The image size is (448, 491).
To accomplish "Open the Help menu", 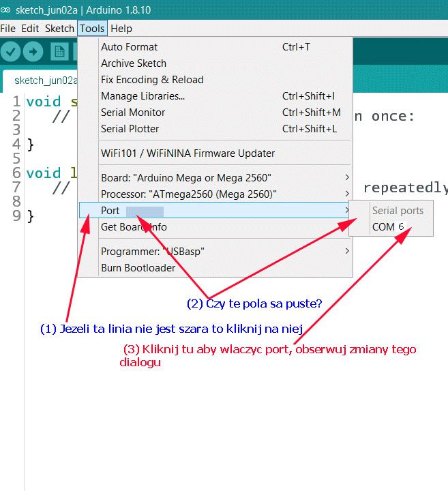I will [x=121, y=29].
